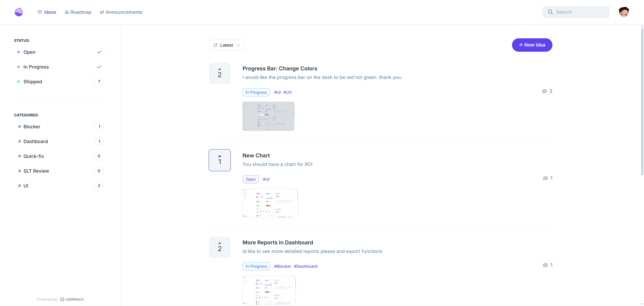644x306 pixels.
Task: Switch to the Roadmap tab
Action: tap(78, 12)
